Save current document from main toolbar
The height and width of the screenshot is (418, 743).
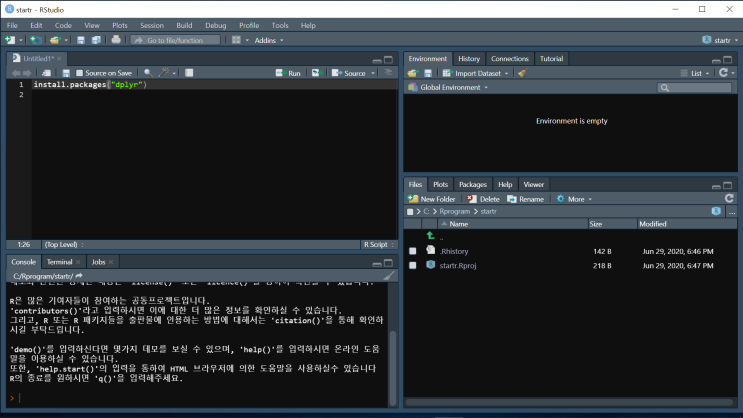coord(81,40)
